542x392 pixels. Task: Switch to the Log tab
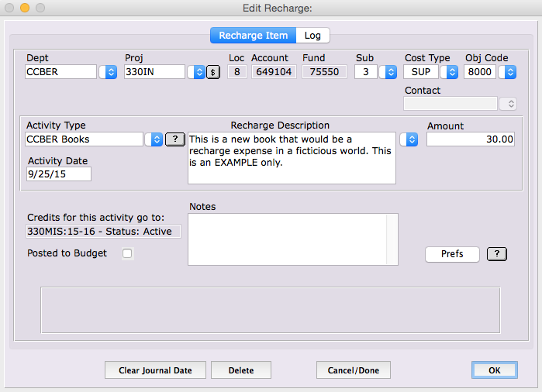click(312, 36)
